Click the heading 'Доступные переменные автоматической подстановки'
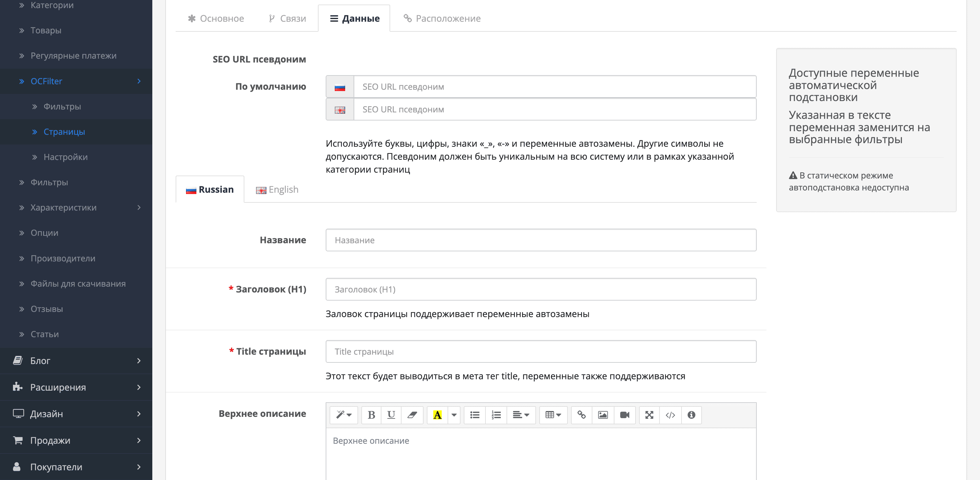The height and width of the screenshot is (480, 980). [x=854, y=85]
